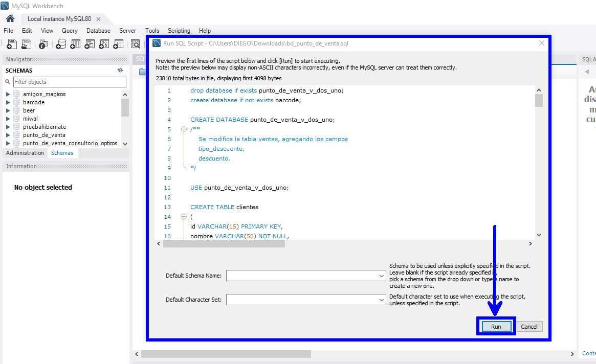This screenshot has height=364, width=596.
Task: Refresh the SCHEMAS list
Action: coord(119,70)
